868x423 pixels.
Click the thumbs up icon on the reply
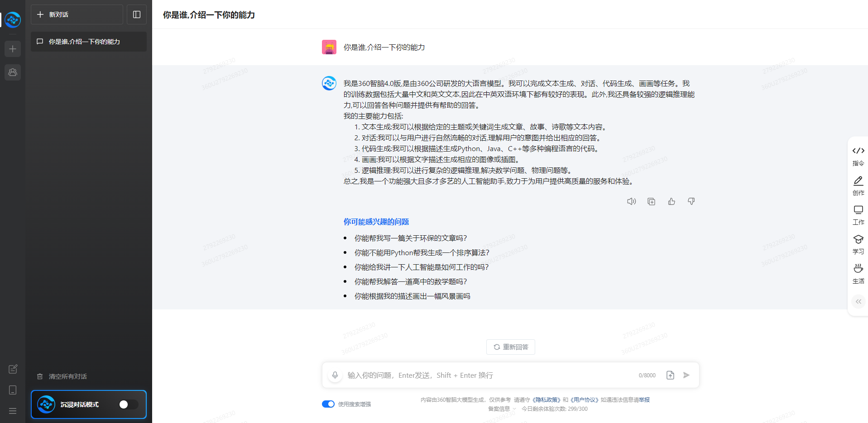671,201
